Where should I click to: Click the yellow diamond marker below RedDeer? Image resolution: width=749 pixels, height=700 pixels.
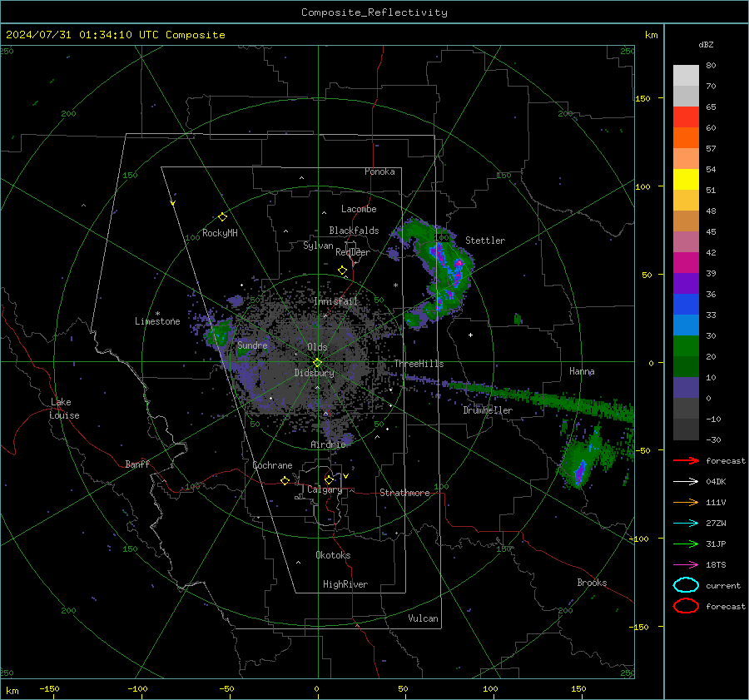tap(342, 271)
